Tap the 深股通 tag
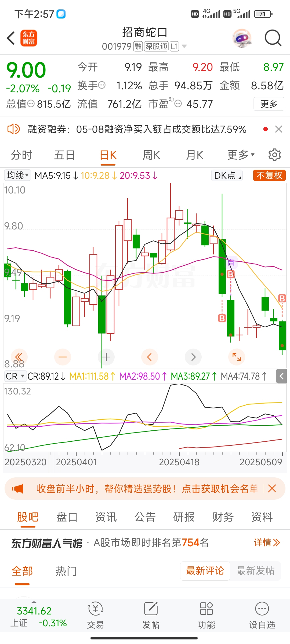Screen dimensions: 290x644 (156, 46)
